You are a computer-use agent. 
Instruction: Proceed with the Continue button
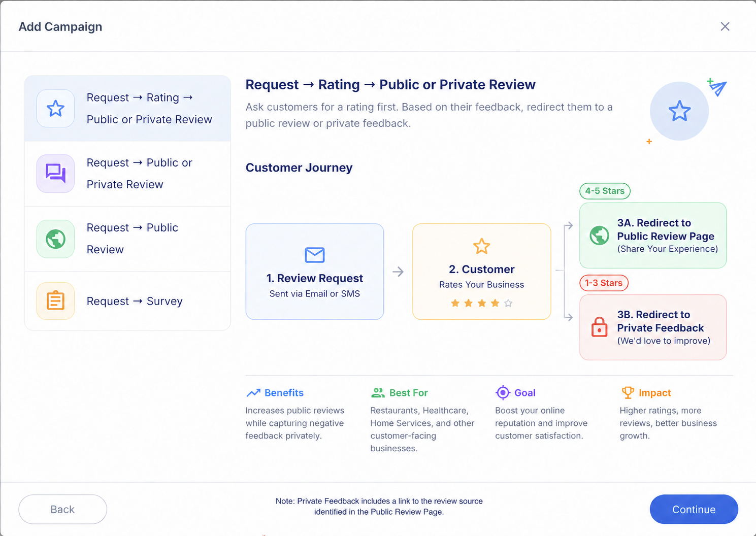(x=694, y=509)
